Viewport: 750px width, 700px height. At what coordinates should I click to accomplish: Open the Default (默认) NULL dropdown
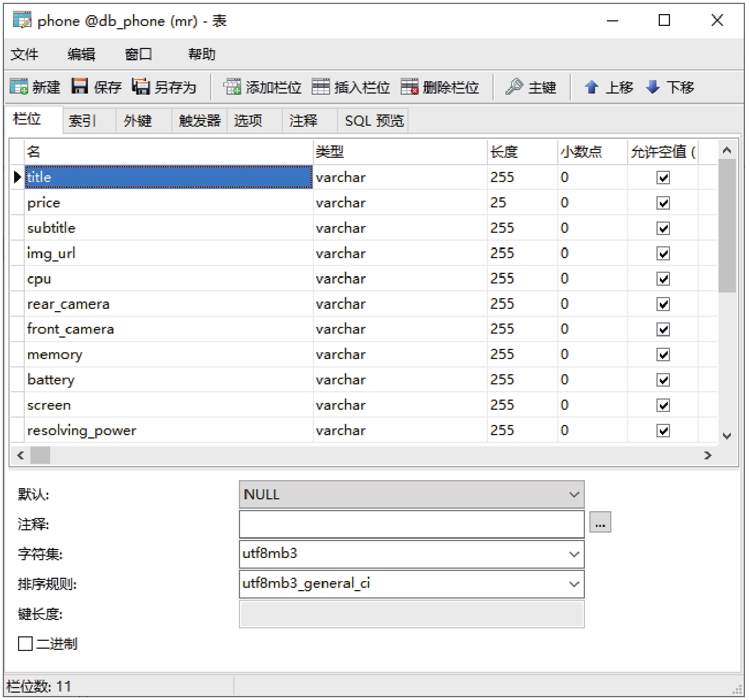574,495
